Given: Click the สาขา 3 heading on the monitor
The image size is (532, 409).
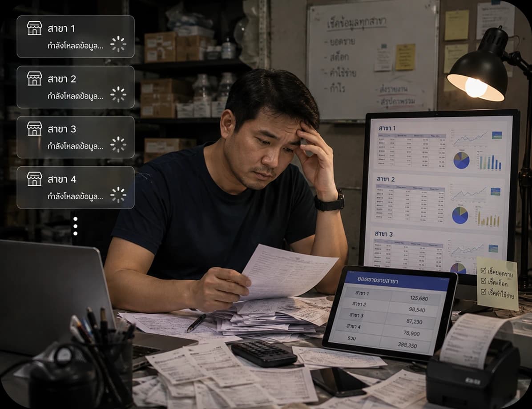Looking at the screenshot, I should 383,234.
